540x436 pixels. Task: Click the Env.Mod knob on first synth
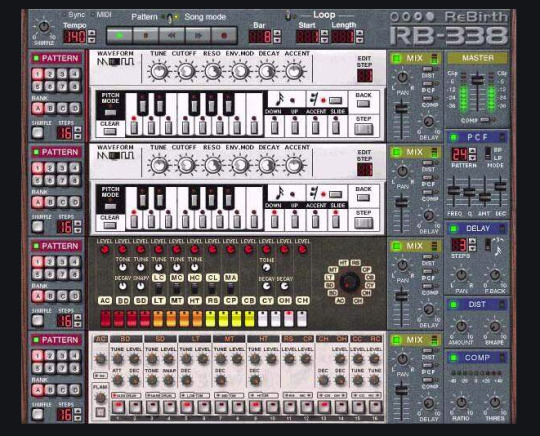(x=240, y=71)
